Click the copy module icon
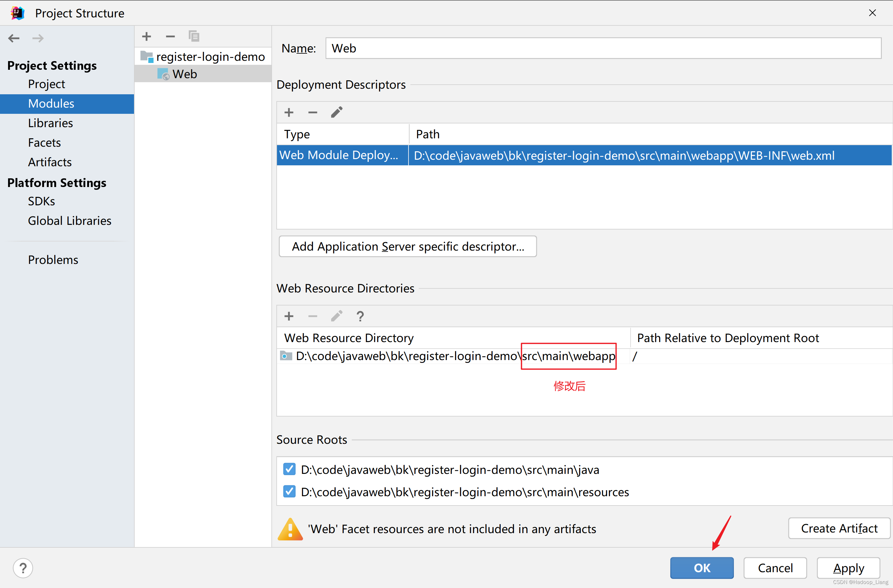 [x=194, y=36]
